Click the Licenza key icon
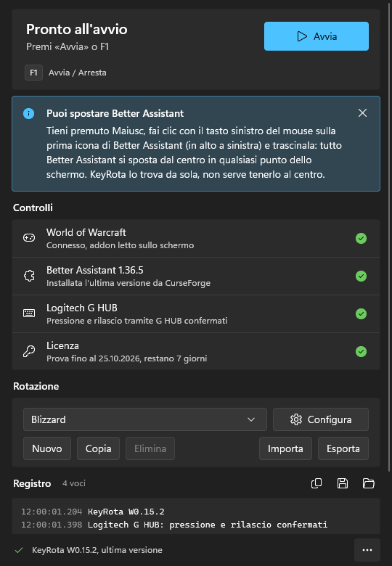The width and height of the screenshot is (392, 566). point(29,351)
